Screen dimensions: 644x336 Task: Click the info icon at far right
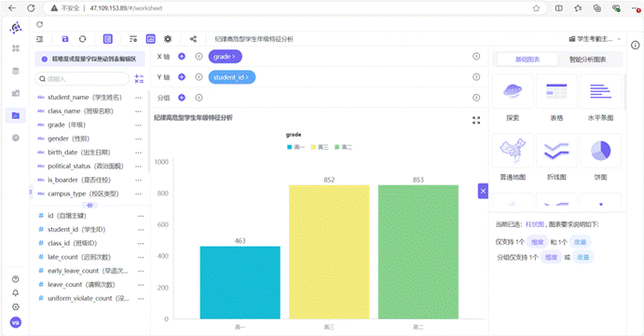pyautogui.click(x=635, y=45)
